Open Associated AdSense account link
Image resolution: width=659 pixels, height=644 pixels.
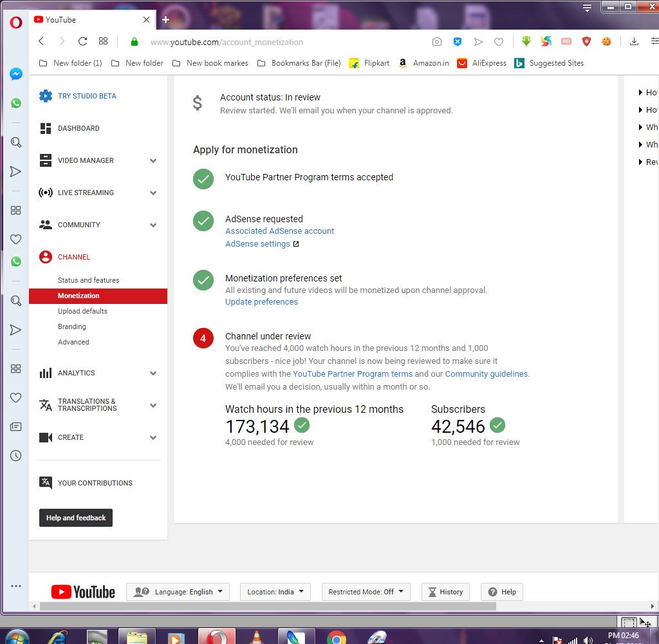279,231
